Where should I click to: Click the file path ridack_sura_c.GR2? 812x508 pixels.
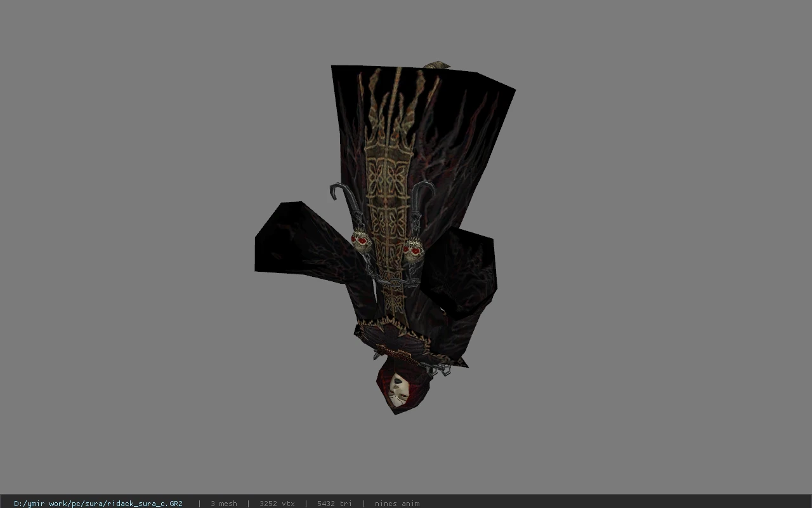click(98, 504)
